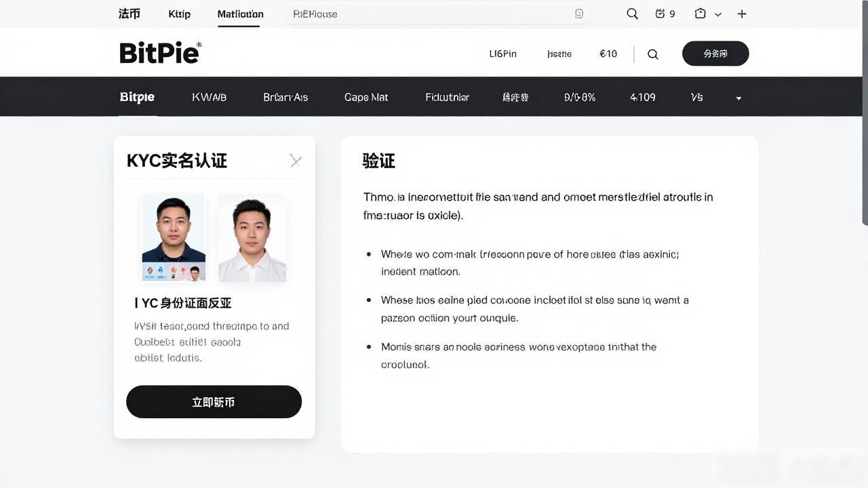868x488 pixels.
Task: Click the plus icon in the top bar
Action: pyautogui.click(x=742, y=14)
